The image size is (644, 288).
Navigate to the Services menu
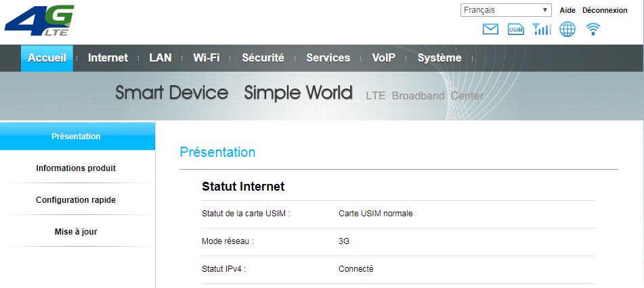click(328, 58)
